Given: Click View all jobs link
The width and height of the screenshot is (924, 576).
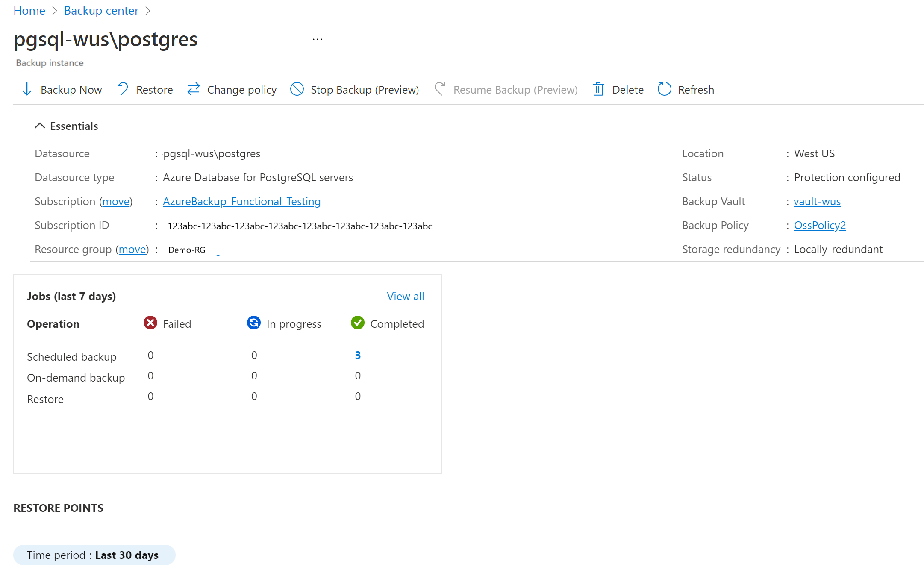Looking at the screenshot, I should pos(406,296).
